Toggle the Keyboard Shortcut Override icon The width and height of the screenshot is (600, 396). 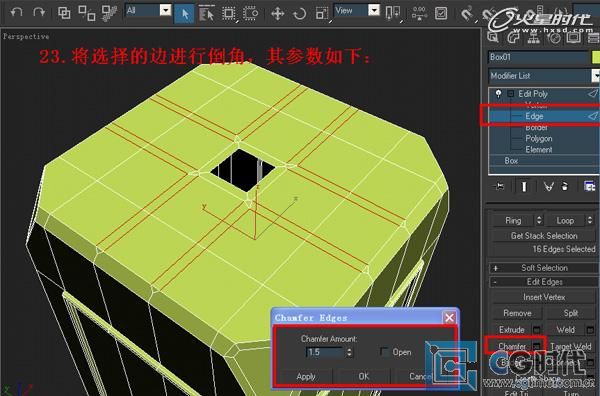click(x=441, y=13)
